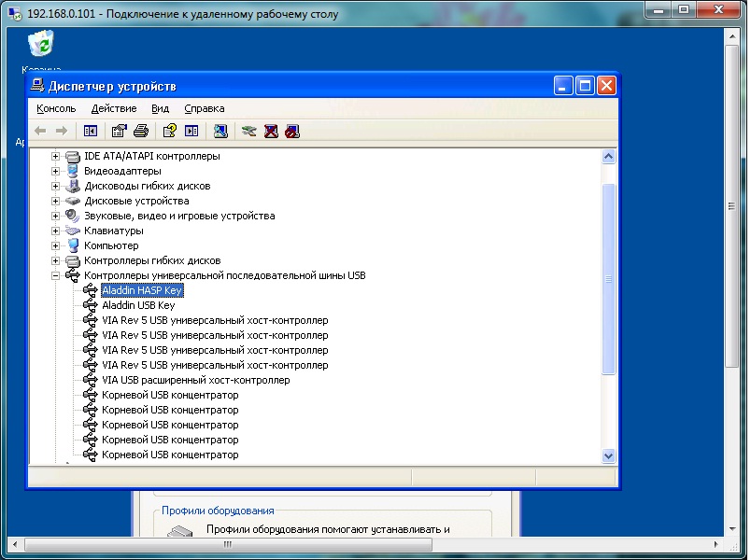Click USB icon beside VIA USB расширенный хост-контроллер
This screenshot has height=560, width=751.
click(x=91, y=380)
